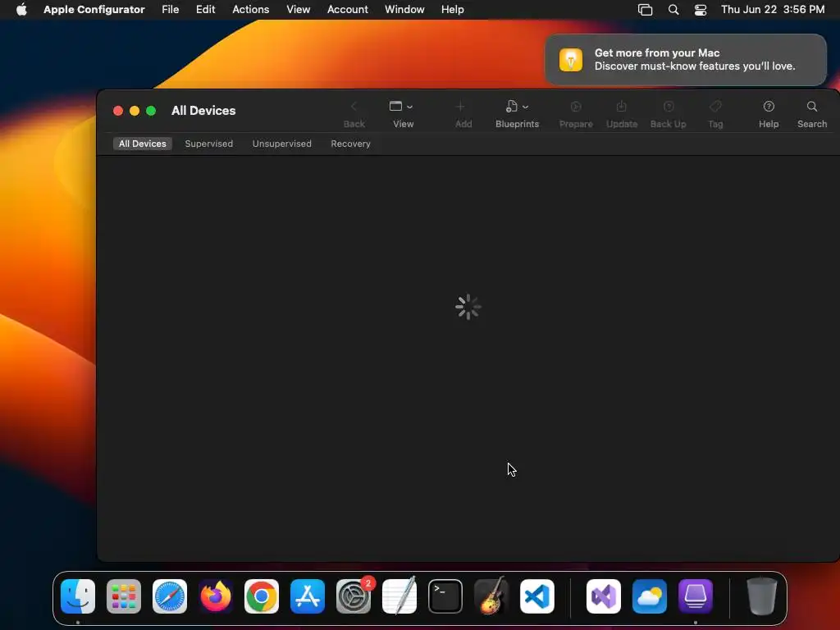Open Visual Studio Code from the Dock
Screen dimensions: 840x630
click(x=537, y=596)
